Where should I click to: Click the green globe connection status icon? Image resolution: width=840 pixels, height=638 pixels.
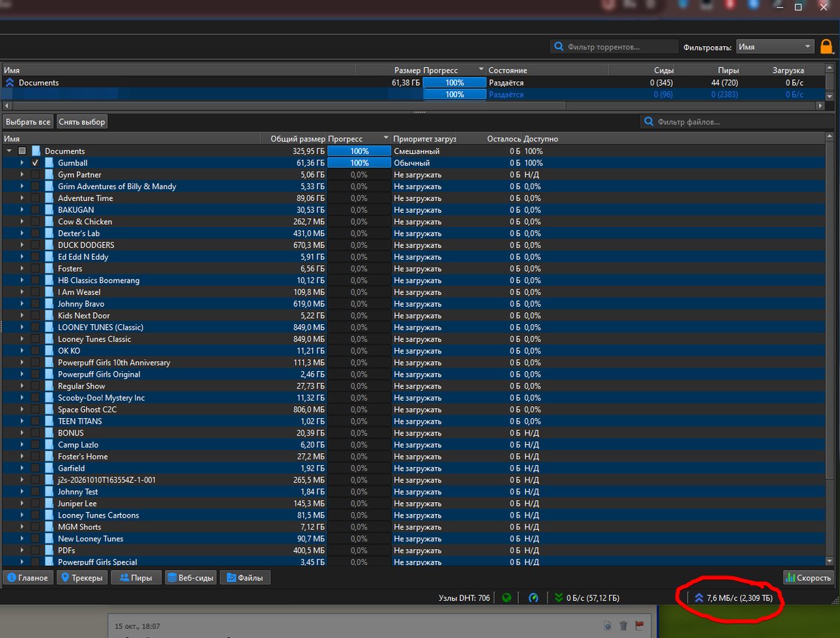pyautogui.click(x=507, y=597)
